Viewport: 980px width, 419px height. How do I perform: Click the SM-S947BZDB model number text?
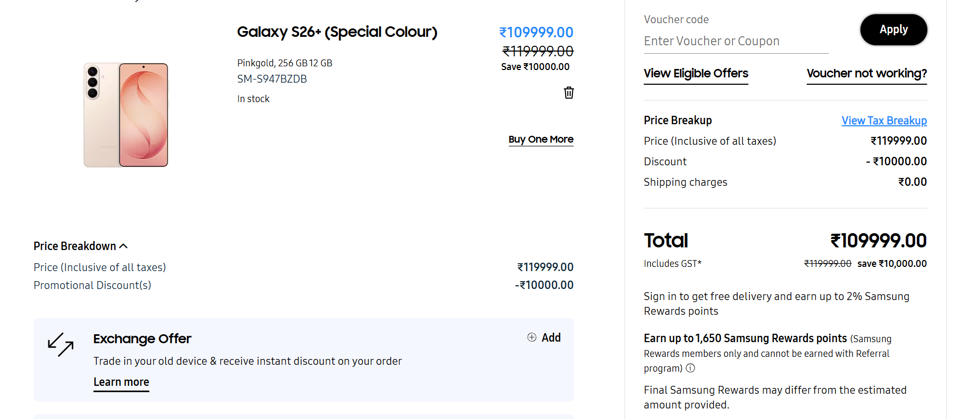click(272, 79)
